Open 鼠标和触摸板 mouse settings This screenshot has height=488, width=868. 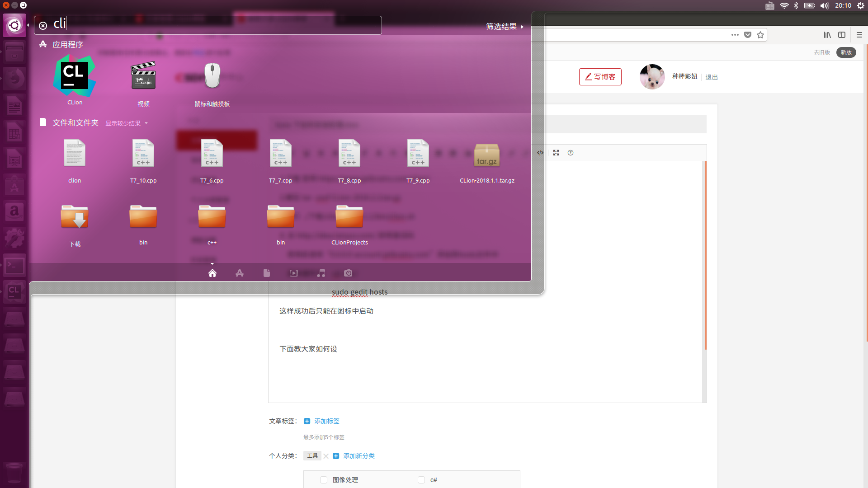click(212, 76)
